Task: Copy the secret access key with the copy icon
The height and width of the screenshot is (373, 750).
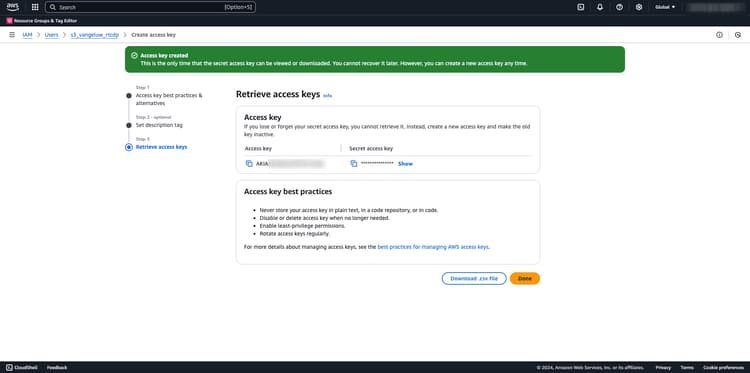Action: pyautogui.click(x=354, y=164)
